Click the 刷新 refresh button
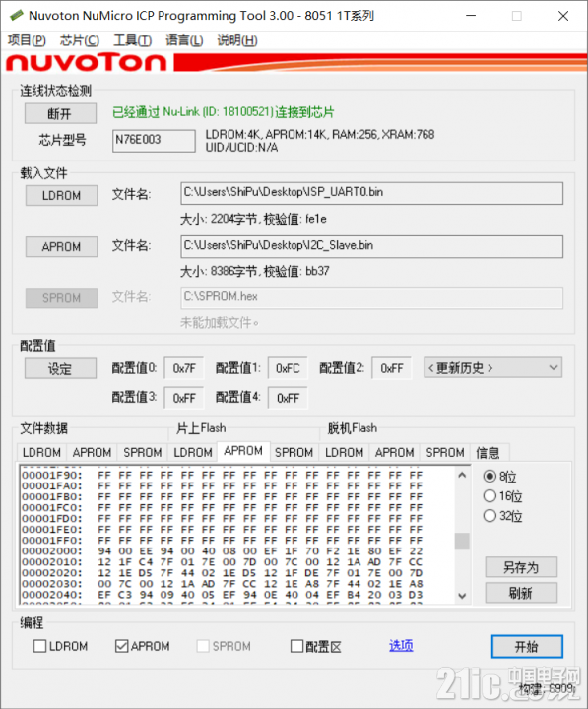The image size is (588, 709). click(521, 593)
